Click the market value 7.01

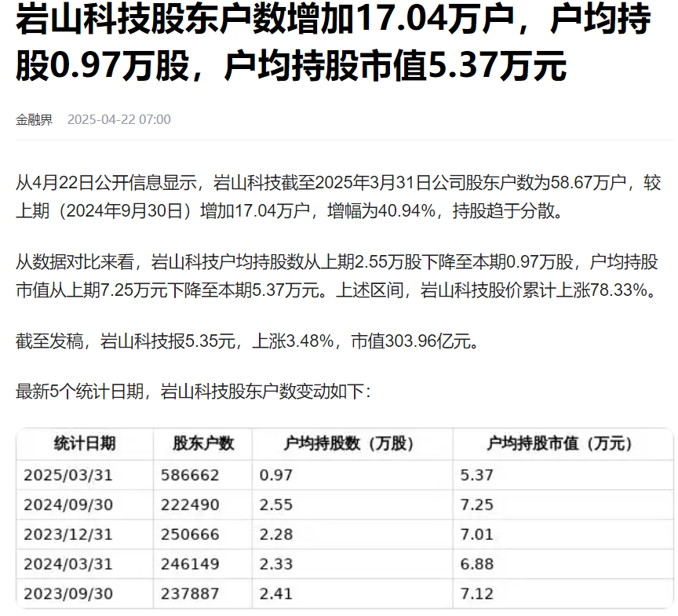coord(477,534)
